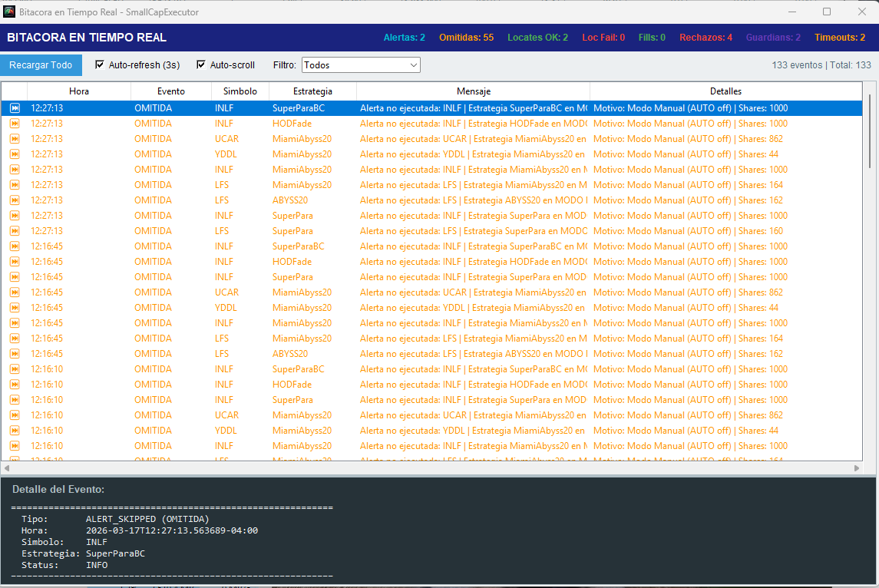This screenshot has height=588, width=879.
Task: Click skip icon of 12:16:45 INLF SuperParaBC row
Action: click(x=15, y=246)
